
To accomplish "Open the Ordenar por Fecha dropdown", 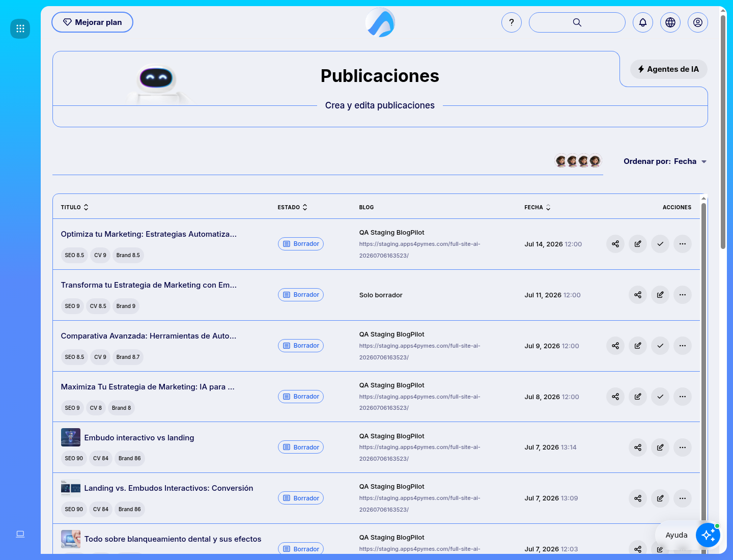I will [665, 161].
